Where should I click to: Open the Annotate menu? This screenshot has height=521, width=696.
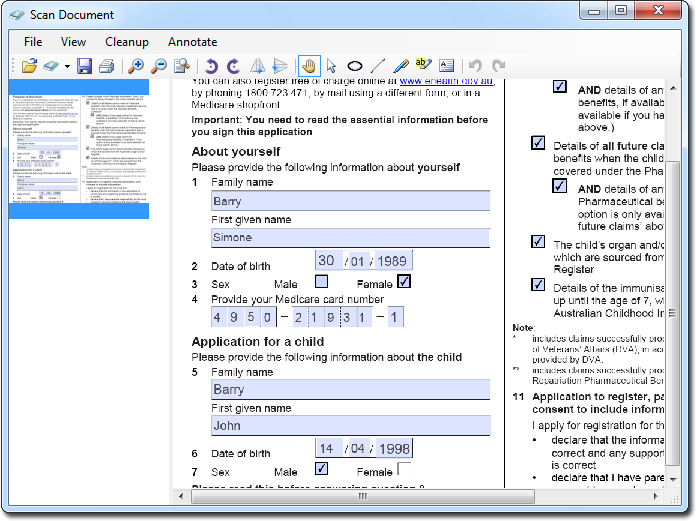tap(192, 42)
